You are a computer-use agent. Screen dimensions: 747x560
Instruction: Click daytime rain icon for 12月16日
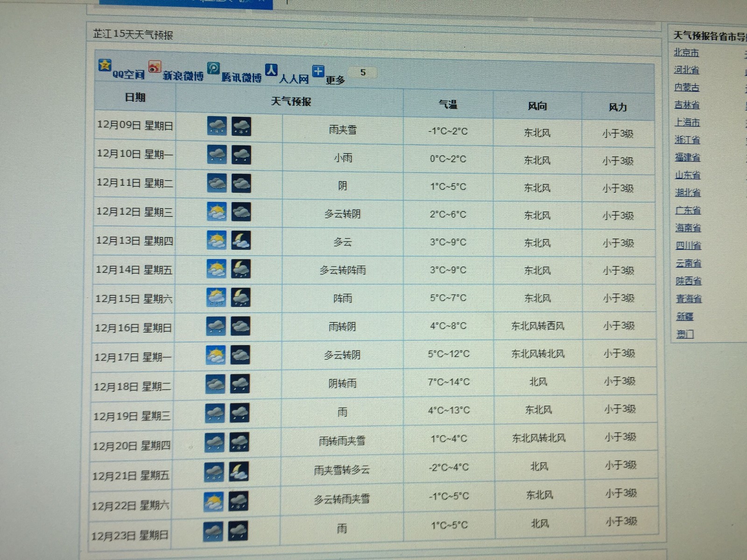tap(216, 326)
